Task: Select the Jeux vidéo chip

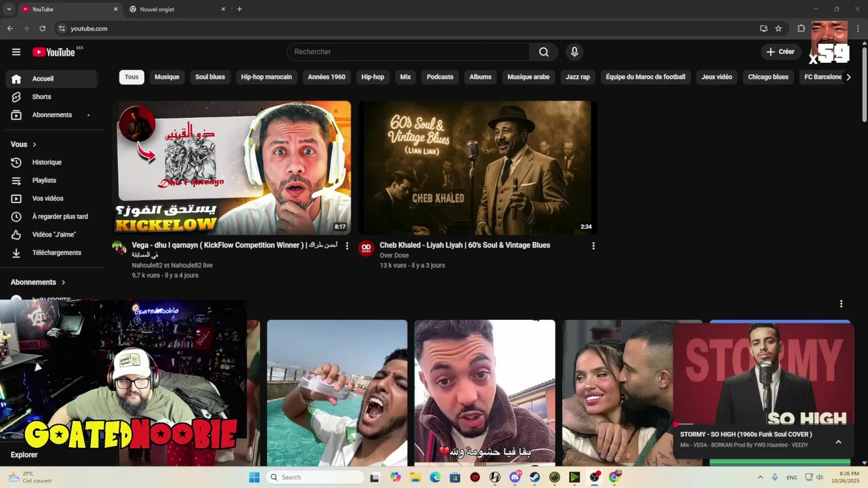Action: [x=717, y=77]
